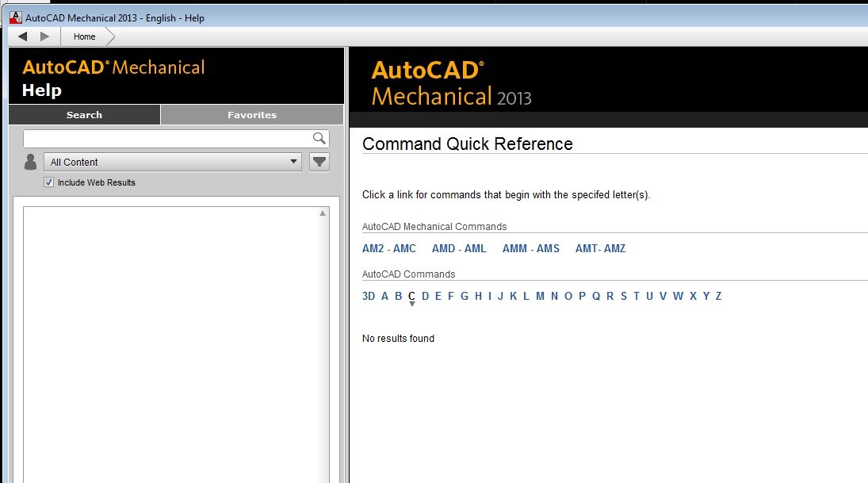Click inside the help search field
Screen dimensions: 868x483
[x=167, y=138]
